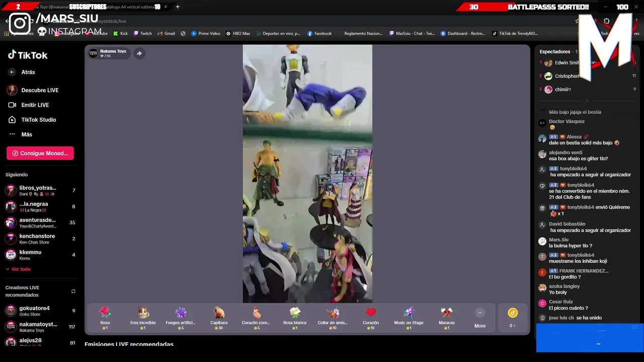Open MarSsiu - Chat - Twi... bookmark
The width and height of the screenshot is (644, 362).
pos(412,34)
